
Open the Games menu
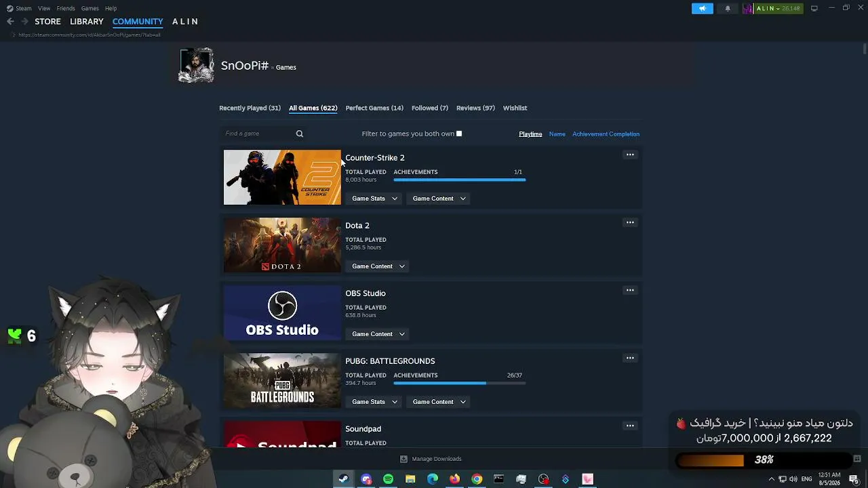pos(90,8)
